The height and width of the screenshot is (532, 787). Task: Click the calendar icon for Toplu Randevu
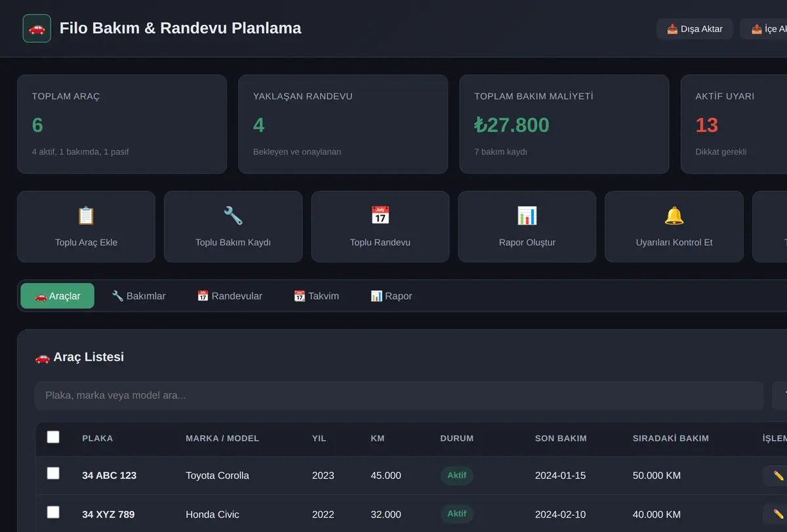pos(380,215)
